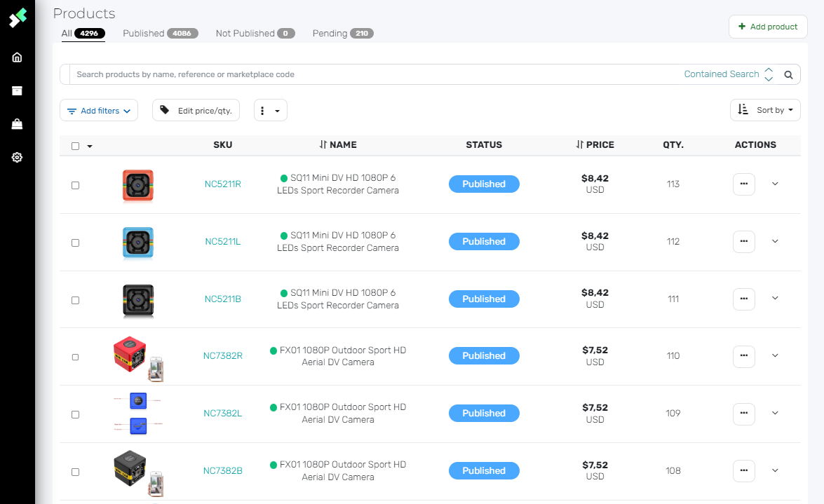Viewport: 824px width, 504px height.
Task: Expand the Add filters dropdown
Action: click(99, 111)
